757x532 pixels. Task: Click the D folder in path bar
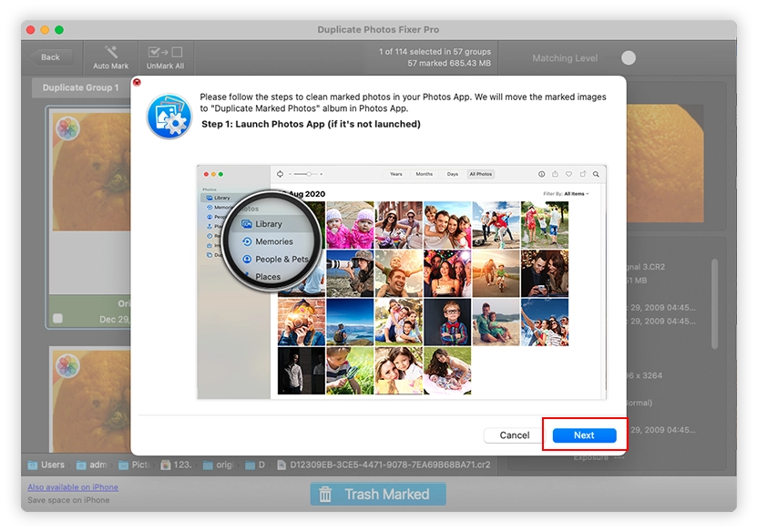click(255, 465)
